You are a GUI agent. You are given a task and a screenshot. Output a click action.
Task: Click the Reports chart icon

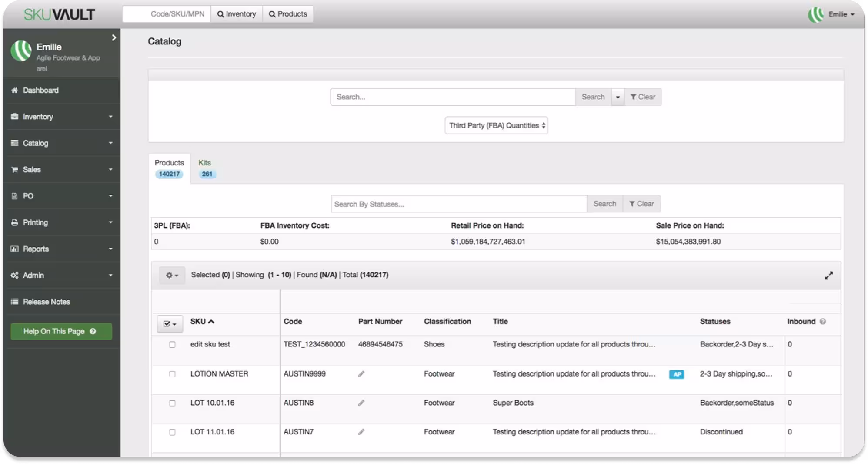[14, 249]
